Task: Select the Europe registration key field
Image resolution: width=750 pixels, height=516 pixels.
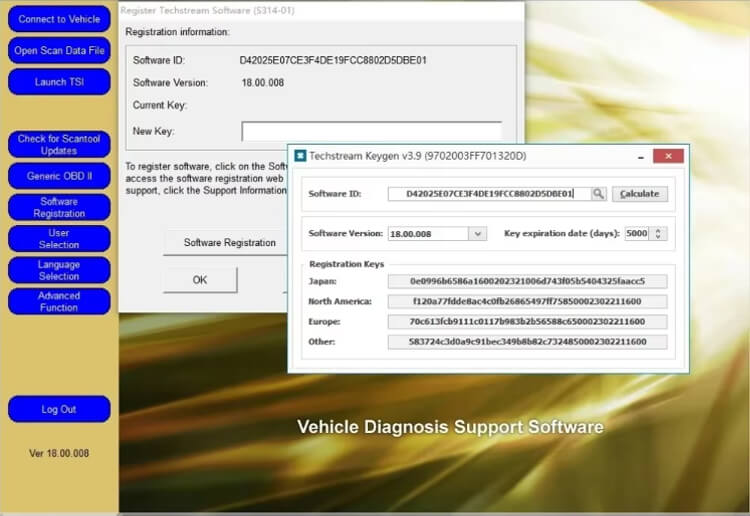Action: [527, 321]
